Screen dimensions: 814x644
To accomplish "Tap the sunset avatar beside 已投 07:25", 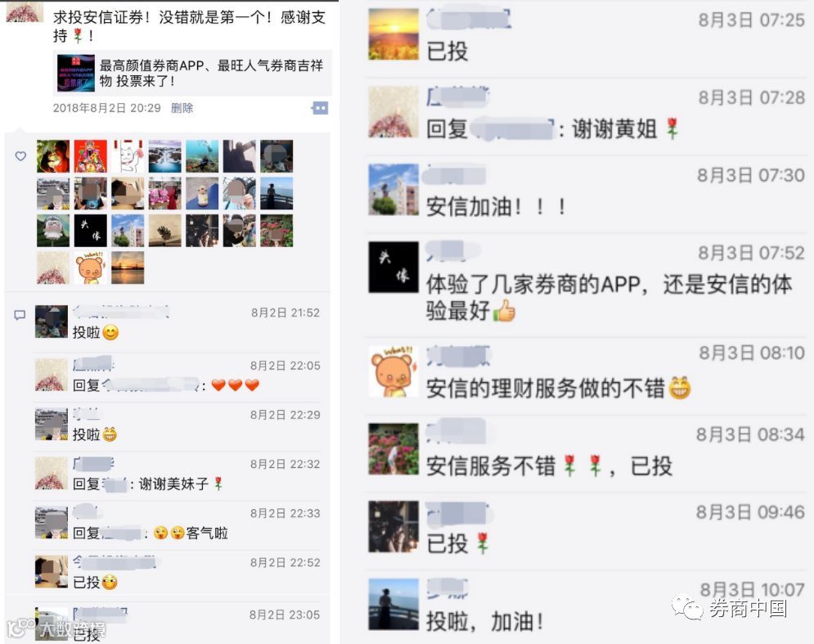I will (394, 34).
